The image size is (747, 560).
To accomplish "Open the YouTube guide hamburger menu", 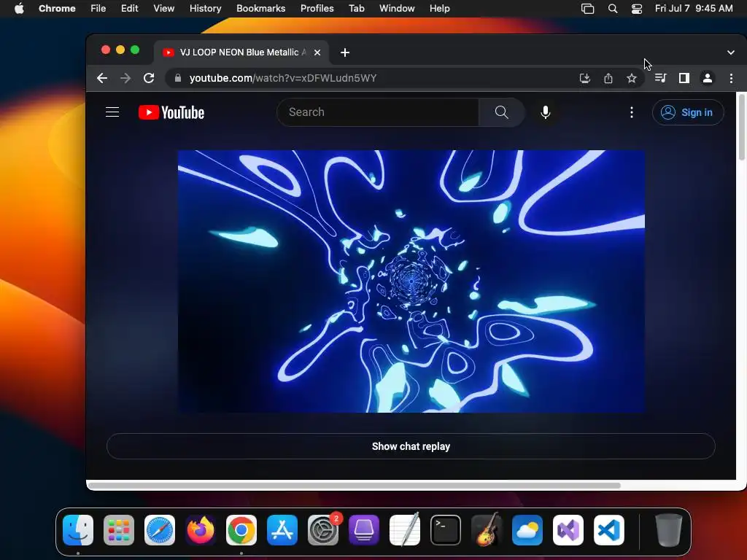I will (112, 112).
